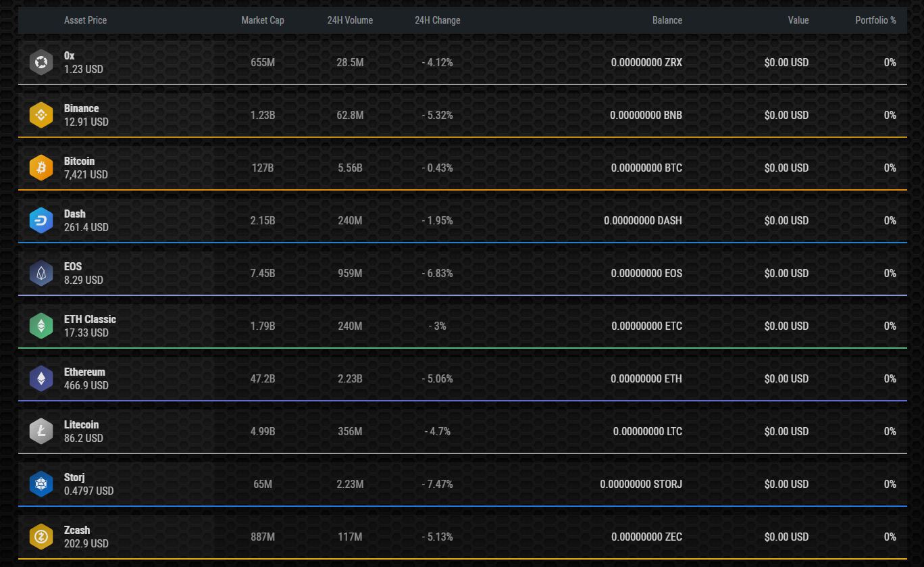Viewport: 924px width, 567px height.
Task: Click the 0.00000000 ETH balance
Action: [646, 378]
